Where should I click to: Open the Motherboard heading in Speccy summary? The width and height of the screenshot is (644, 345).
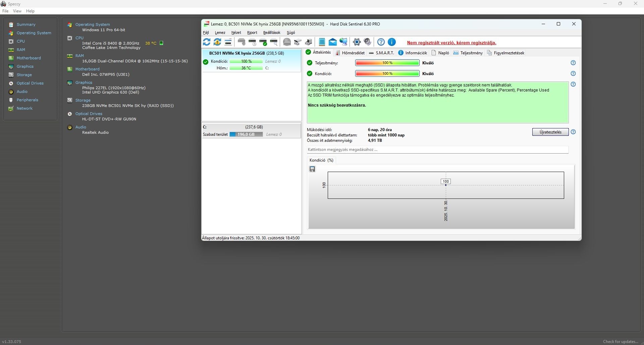(x=87, y=69)
